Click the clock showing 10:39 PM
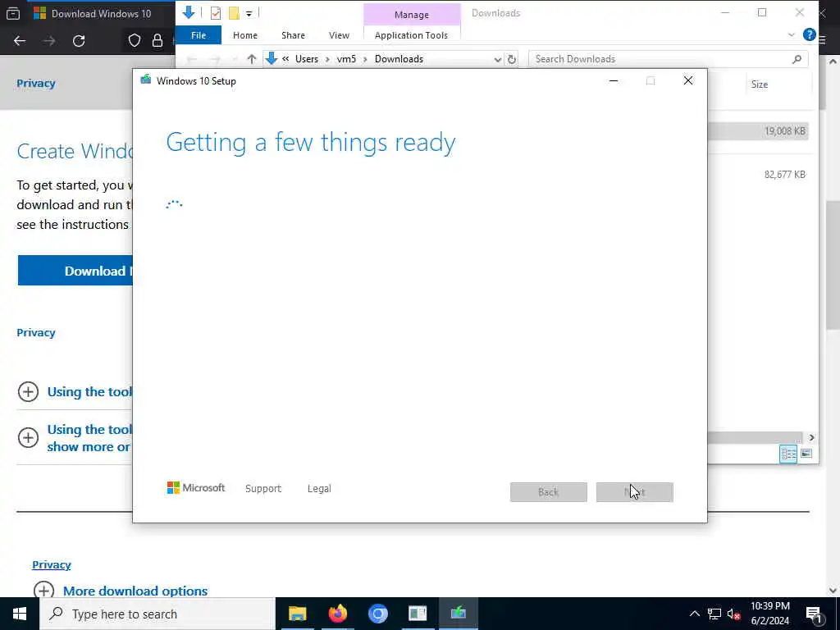Viewport: 840px width, 630px height. point(769,606)
